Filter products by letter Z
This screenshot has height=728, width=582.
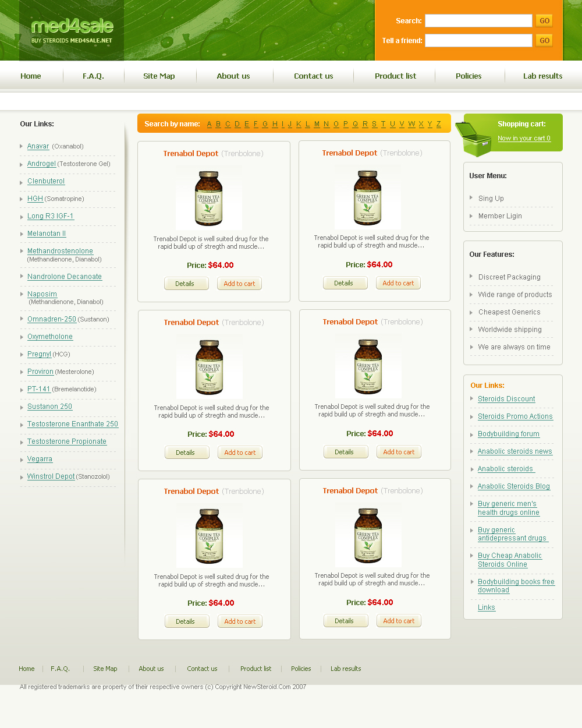439,124
